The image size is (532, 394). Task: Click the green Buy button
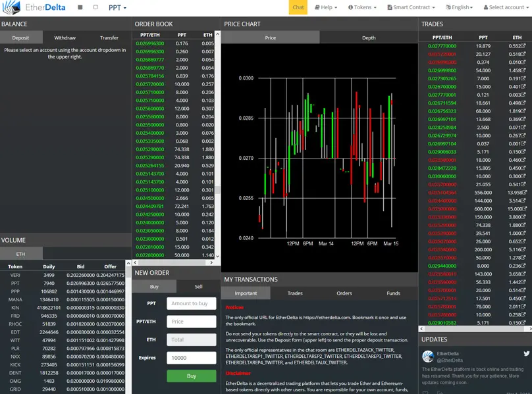click(192, 376)
